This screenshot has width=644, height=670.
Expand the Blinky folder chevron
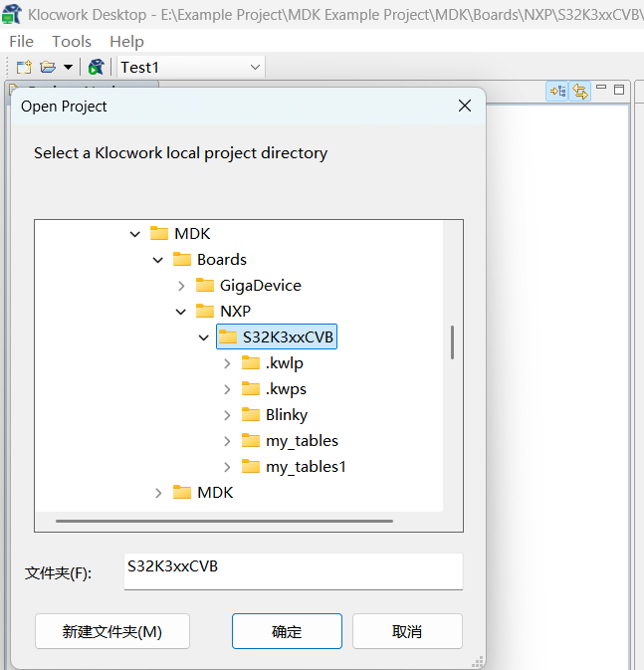pyautogui.click(x=227, y=415)
